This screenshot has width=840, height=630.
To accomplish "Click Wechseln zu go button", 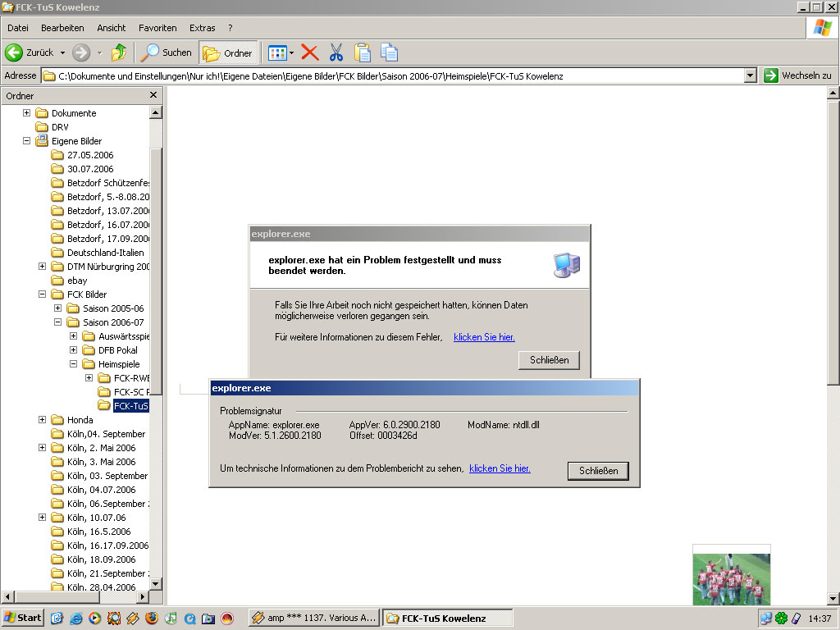I will 797,75.
